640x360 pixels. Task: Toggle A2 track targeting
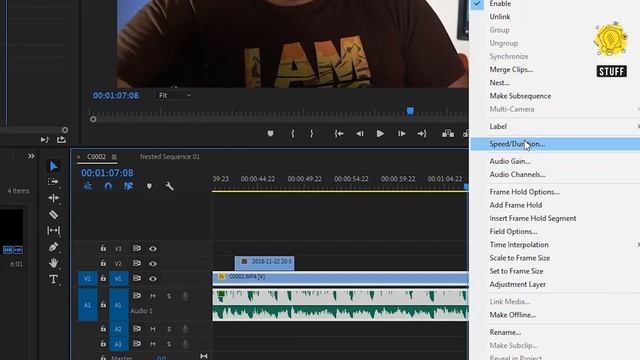click(x=118, y=329)
